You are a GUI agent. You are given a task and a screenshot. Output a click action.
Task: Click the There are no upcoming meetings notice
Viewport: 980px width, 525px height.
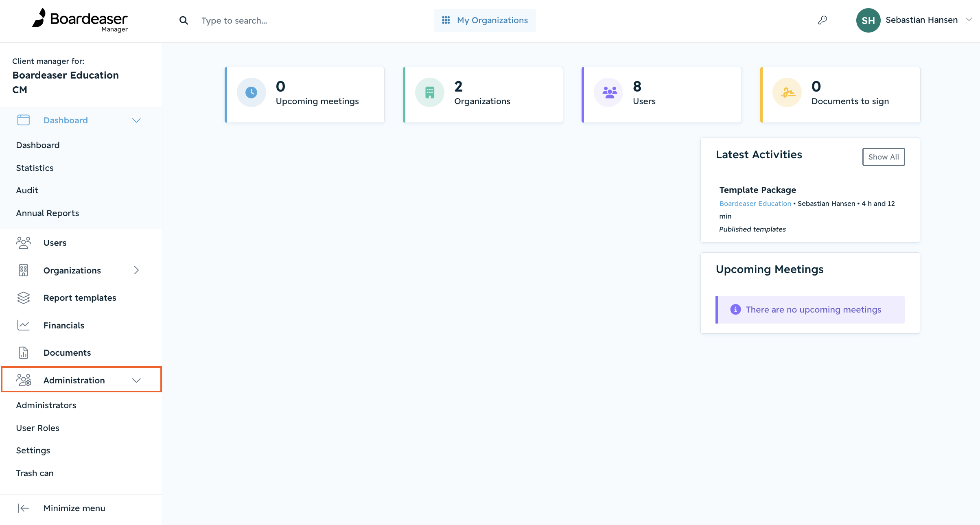tap(810, 310)
